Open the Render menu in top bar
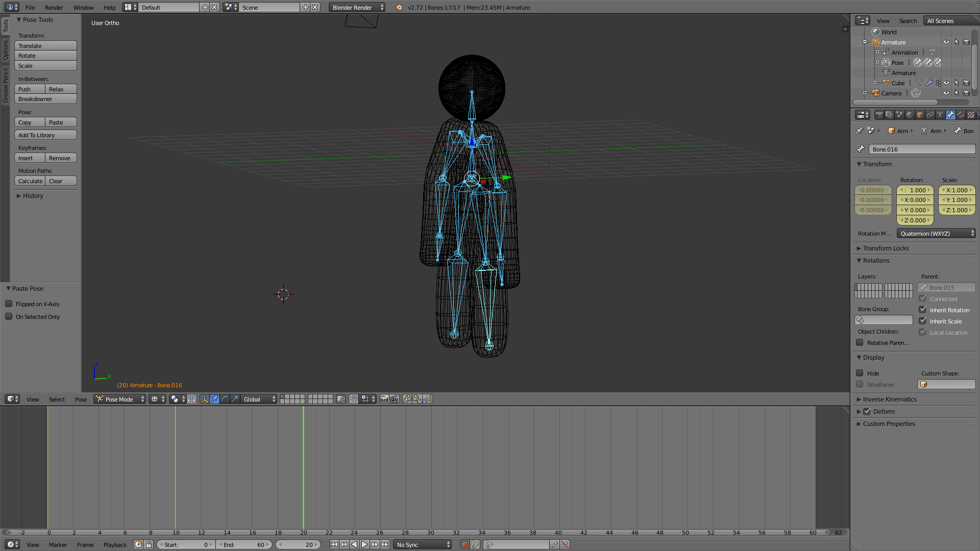Viewport: 980px width, 551px height. (x=54, y=8)
